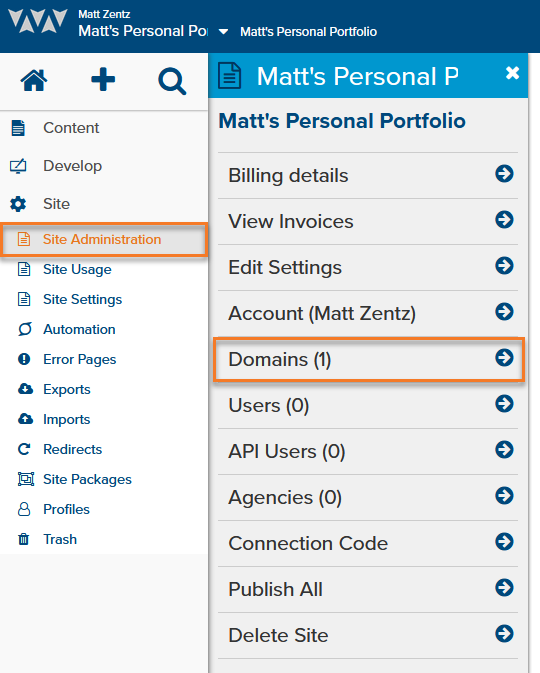Click the Content document icon
Screen dimensions: 540x673
point(18,128)
